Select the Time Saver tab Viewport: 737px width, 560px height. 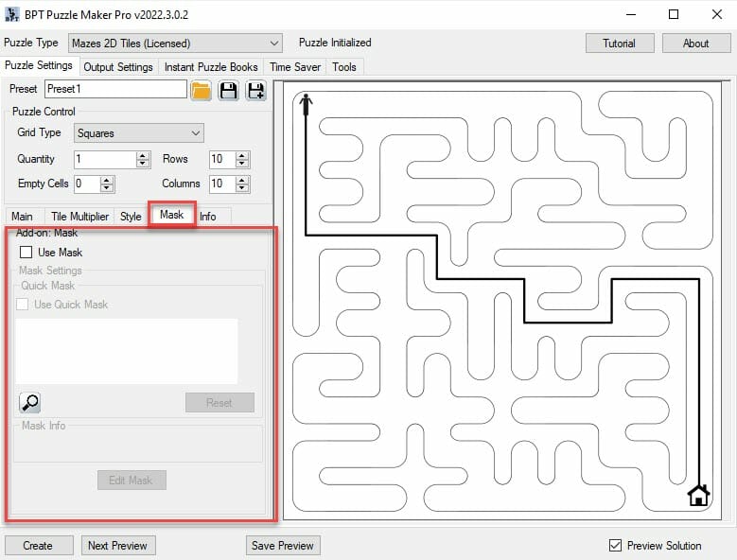(x=295, y=67)
